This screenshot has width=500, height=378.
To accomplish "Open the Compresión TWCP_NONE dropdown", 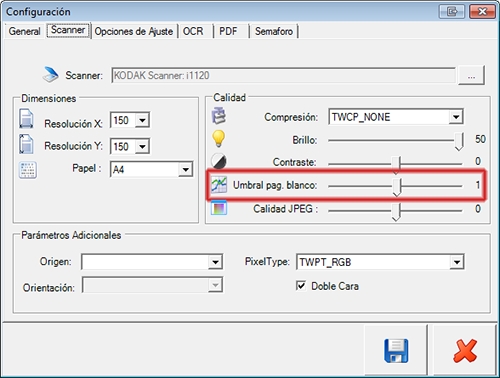I will tap(455, 117).
